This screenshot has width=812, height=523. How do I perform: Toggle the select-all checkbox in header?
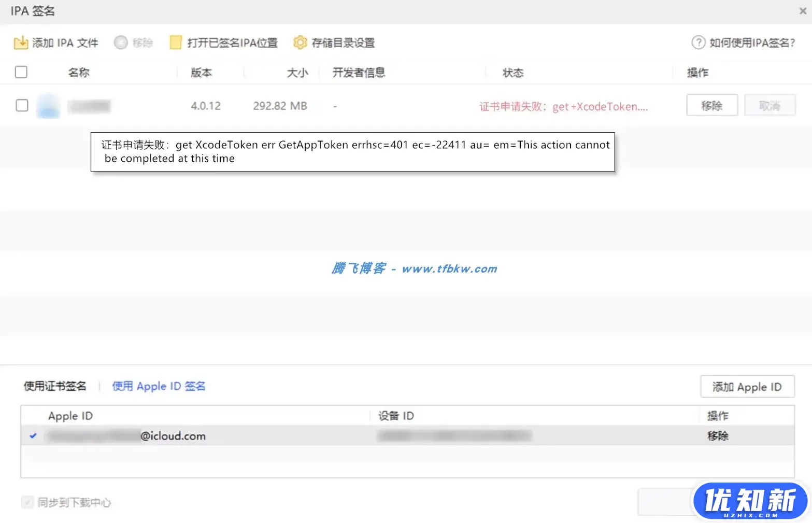click(x=21, y=72)
